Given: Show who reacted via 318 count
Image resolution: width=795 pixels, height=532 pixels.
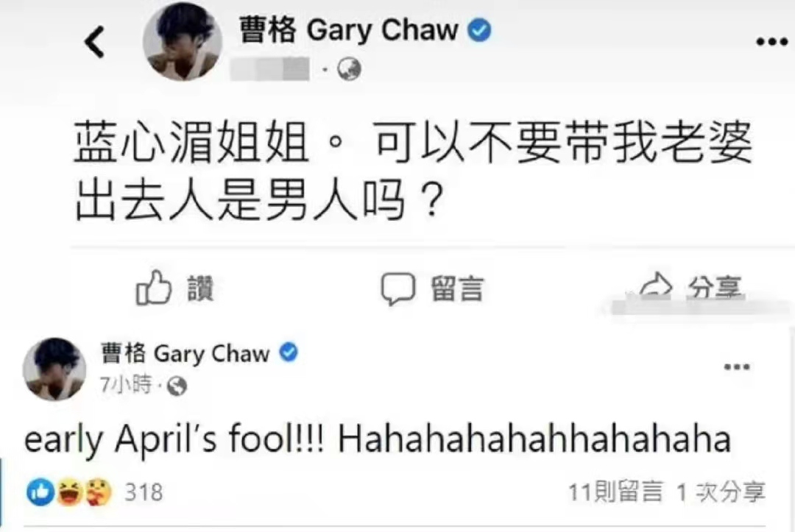Looking at the screenshot, I should [x=144, y=492].
